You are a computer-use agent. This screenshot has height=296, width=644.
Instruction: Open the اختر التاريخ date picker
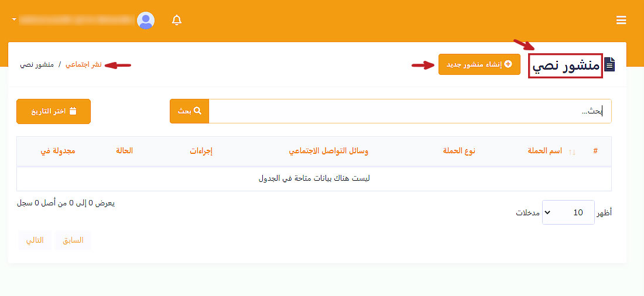click(x=53, y=111)
